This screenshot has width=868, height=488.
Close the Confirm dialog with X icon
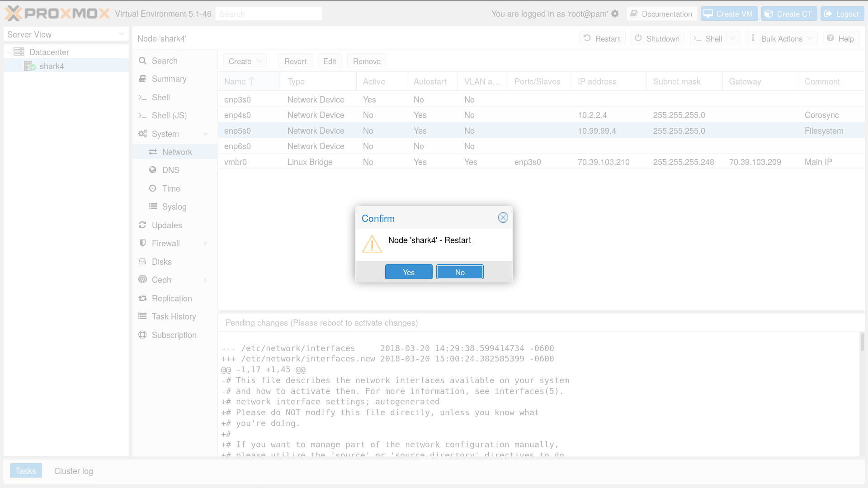(503, 218)
